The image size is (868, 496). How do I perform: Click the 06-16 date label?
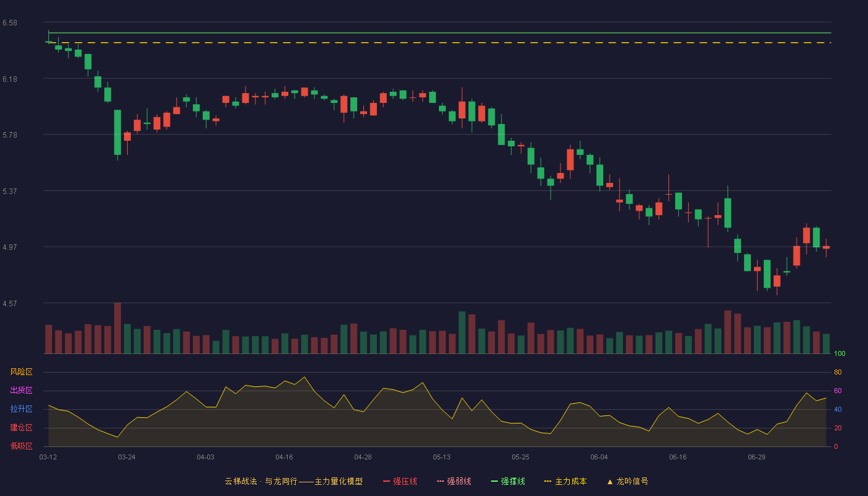(x=678, y=457)
